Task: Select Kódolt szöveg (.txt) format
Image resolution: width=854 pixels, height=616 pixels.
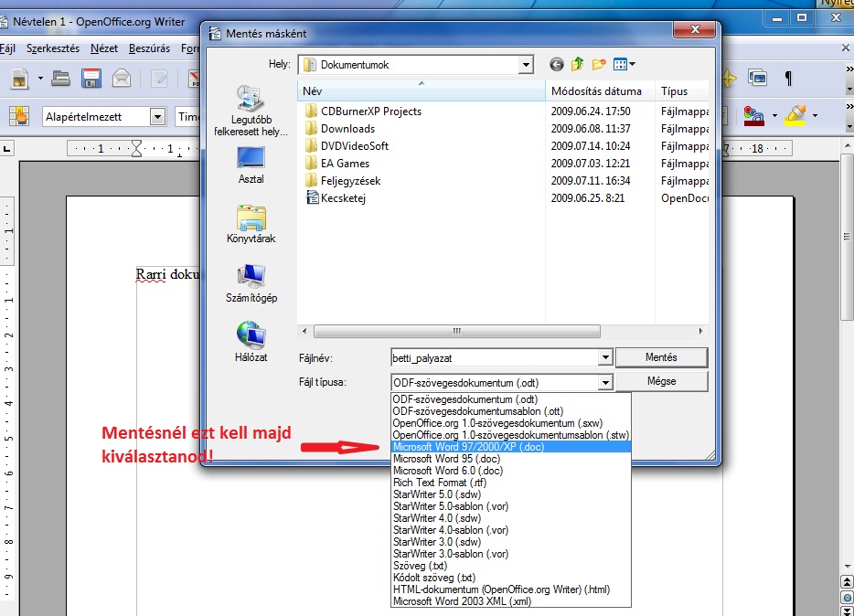Action: (x=511, y=578)
